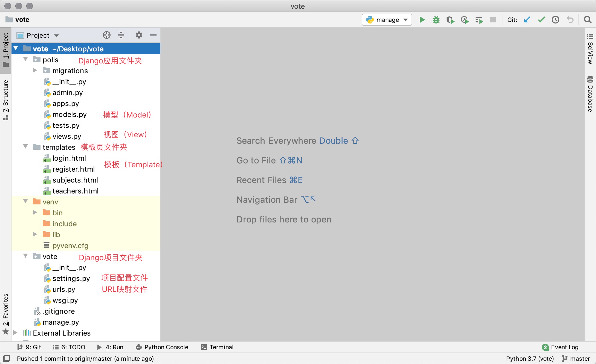Show Git history with the clock icon
The height and width of the screenshot is (364, 596).
[x=556, y=20]
